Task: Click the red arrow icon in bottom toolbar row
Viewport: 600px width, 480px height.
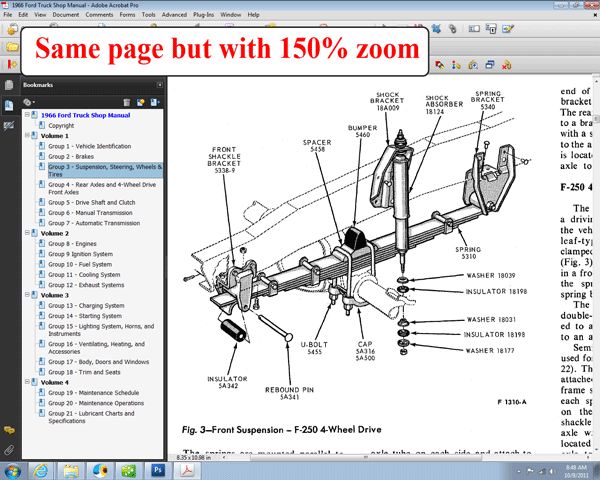Action: click(12, 65)
